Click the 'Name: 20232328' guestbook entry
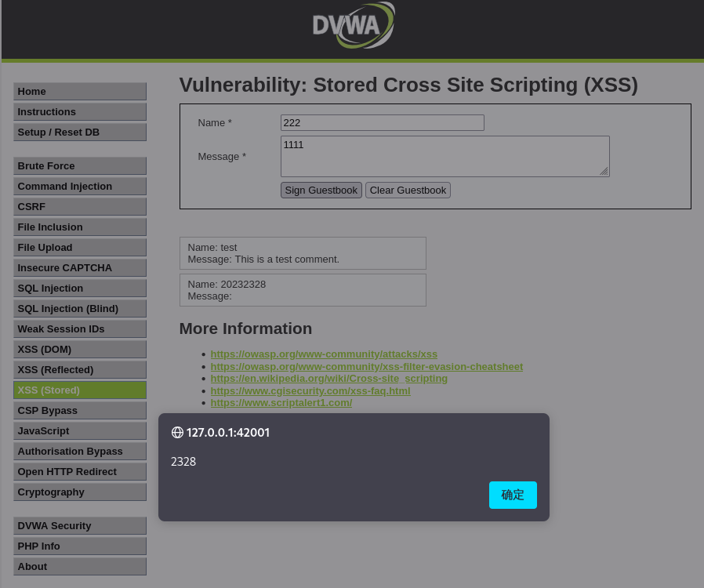This screenshot has height=588, width=704. click(303, 290)
